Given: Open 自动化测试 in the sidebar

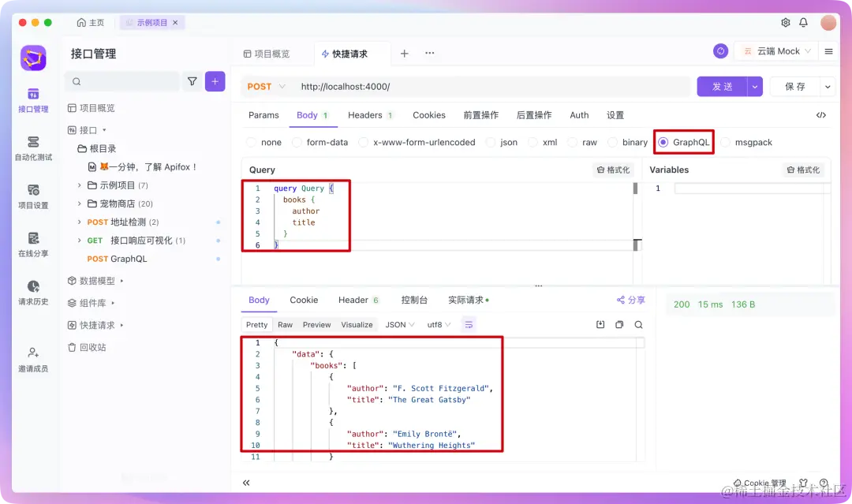Looking at the screenshot, I should point(33,148).
